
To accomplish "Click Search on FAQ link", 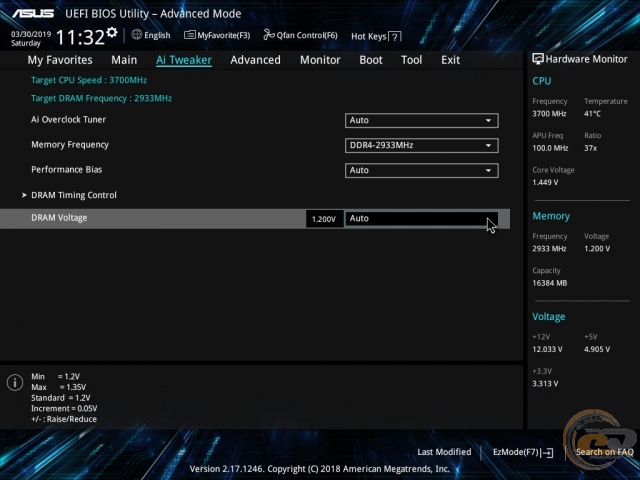I will coord(604,452).
